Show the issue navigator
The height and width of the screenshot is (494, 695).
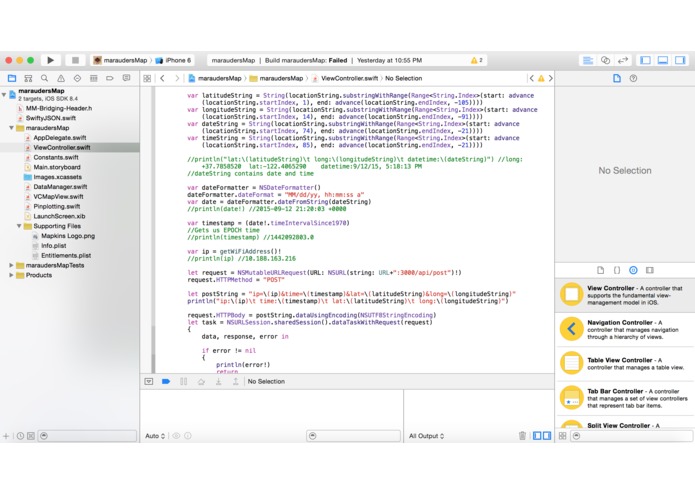[x=61, y=78]
